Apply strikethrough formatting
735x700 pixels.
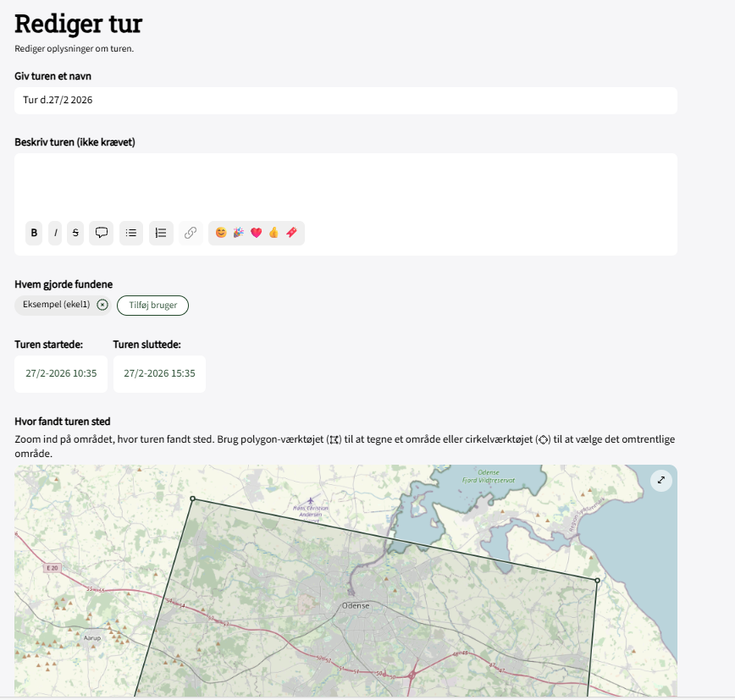(75, 233)
